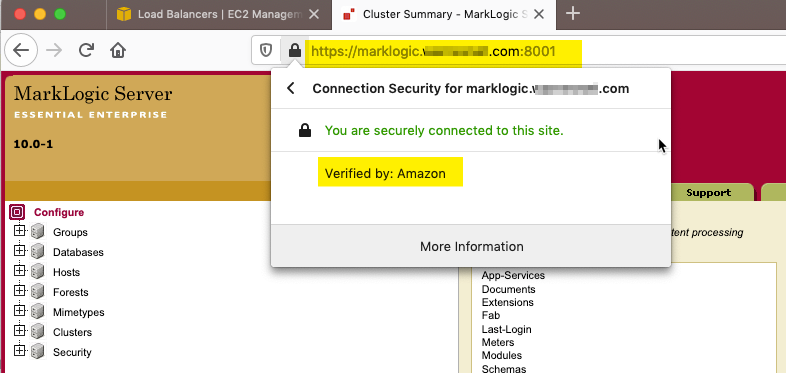This screenshot has width=786, height=373.
Task: Click the browser forward arrow
Action: point(54,50)
